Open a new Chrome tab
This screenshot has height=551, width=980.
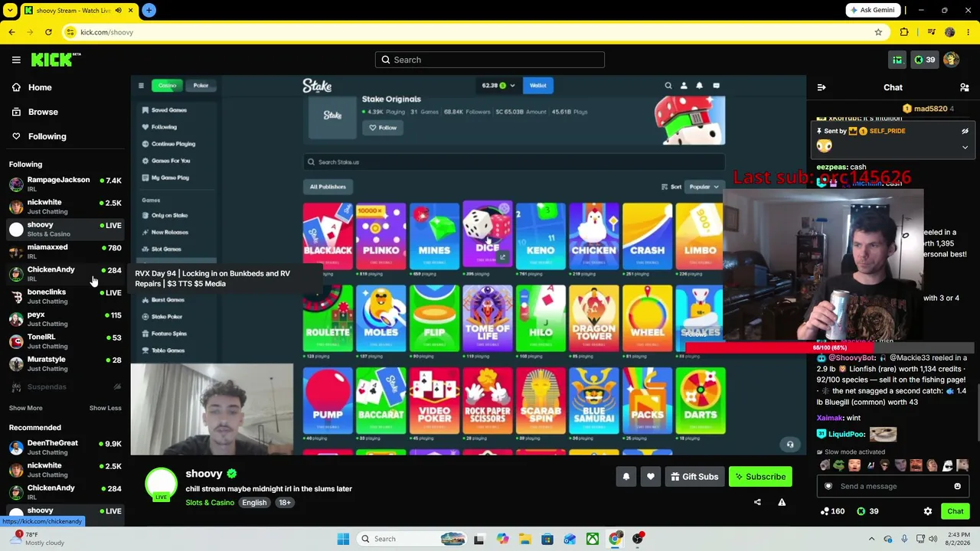click(x=149, y=10)
